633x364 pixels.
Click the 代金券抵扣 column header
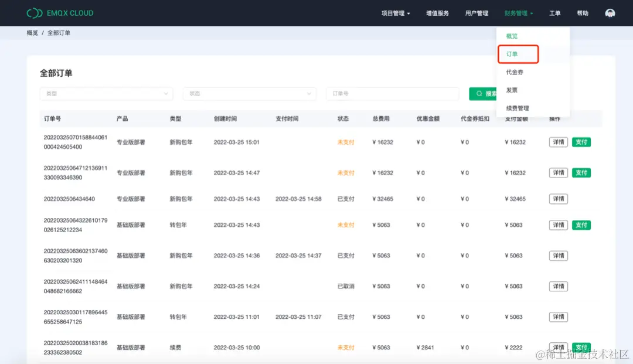[475, 118]
